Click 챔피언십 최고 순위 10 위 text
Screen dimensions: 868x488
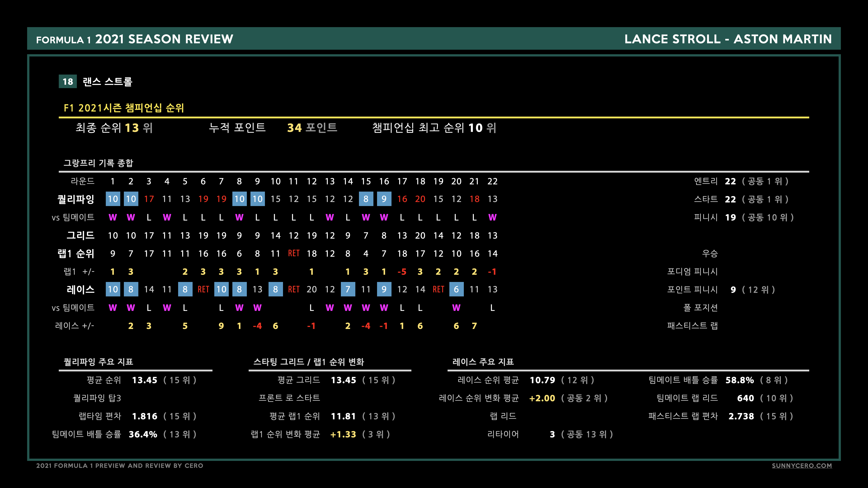(x=434, y=128)
